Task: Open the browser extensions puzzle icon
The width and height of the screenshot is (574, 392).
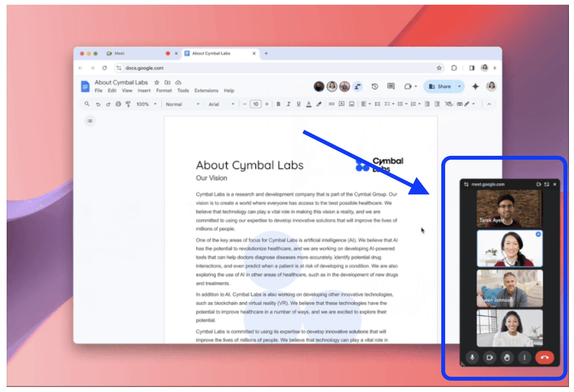Action: click(454, 68)
